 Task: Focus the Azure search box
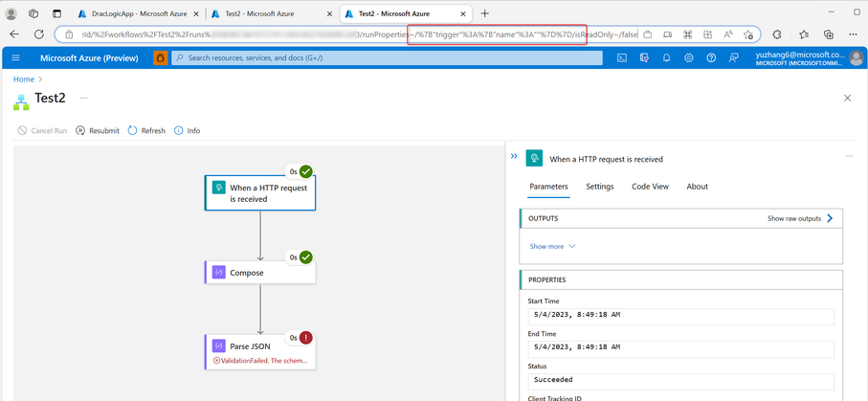coord(387,57)
